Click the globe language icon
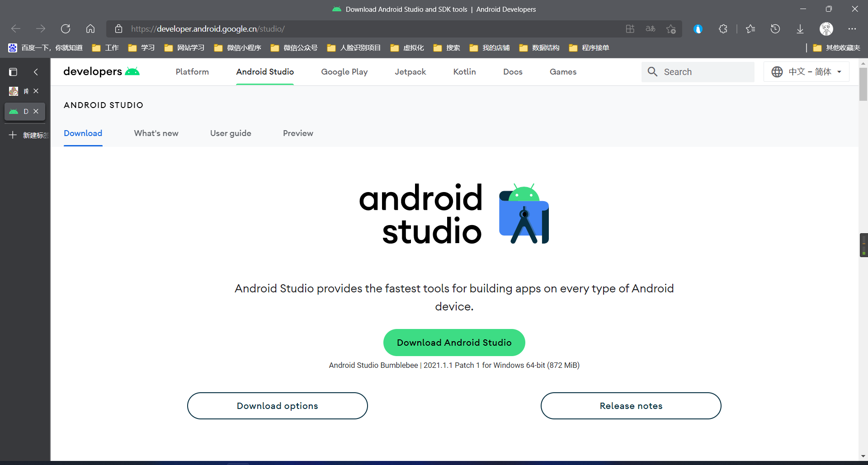The width and height of the screenshot is (868, 465). click(777, 72)
